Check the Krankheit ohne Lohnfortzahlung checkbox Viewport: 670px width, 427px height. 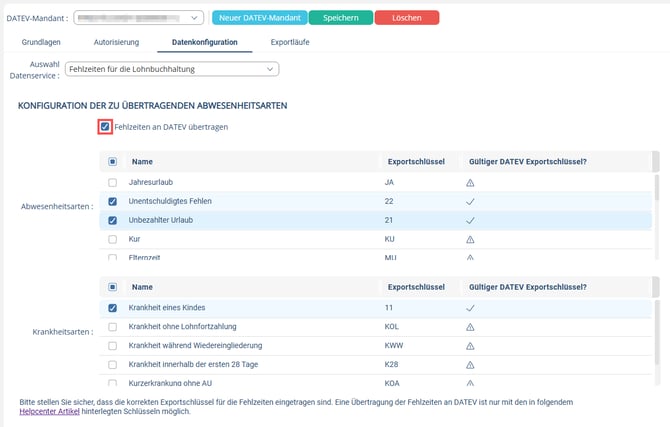(x=112, y=327)
